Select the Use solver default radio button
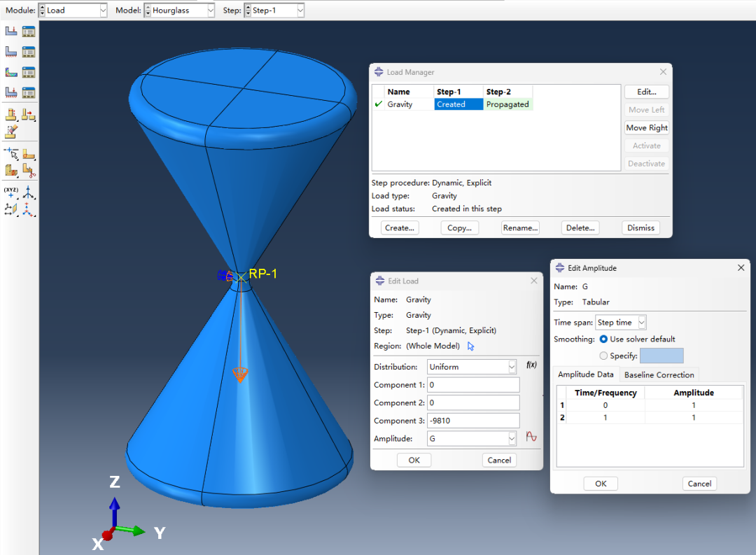 click(x=603, y=339)
